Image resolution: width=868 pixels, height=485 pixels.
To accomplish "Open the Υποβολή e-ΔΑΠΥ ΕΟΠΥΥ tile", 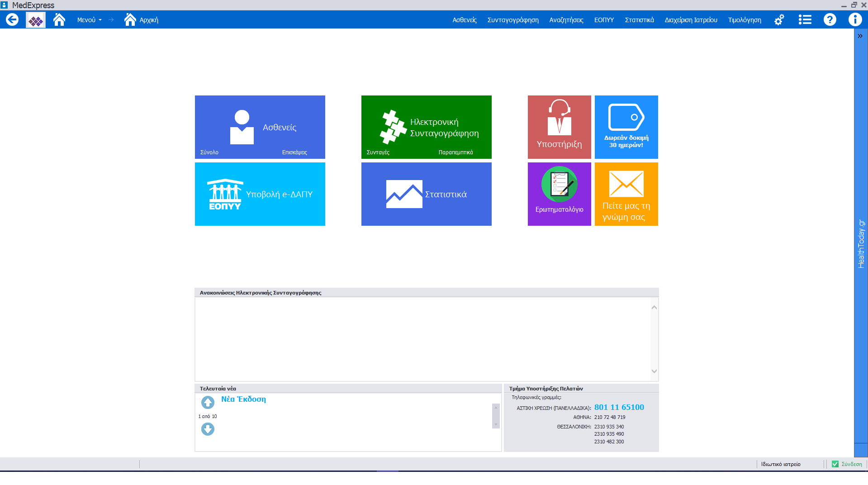I will coord(260,194).
